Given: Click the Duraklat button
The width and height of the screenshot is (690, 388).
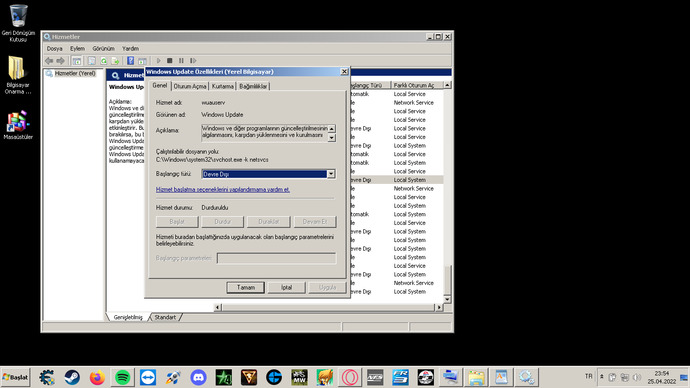Looking at the screenshot, I should click(x=268, y=222).
